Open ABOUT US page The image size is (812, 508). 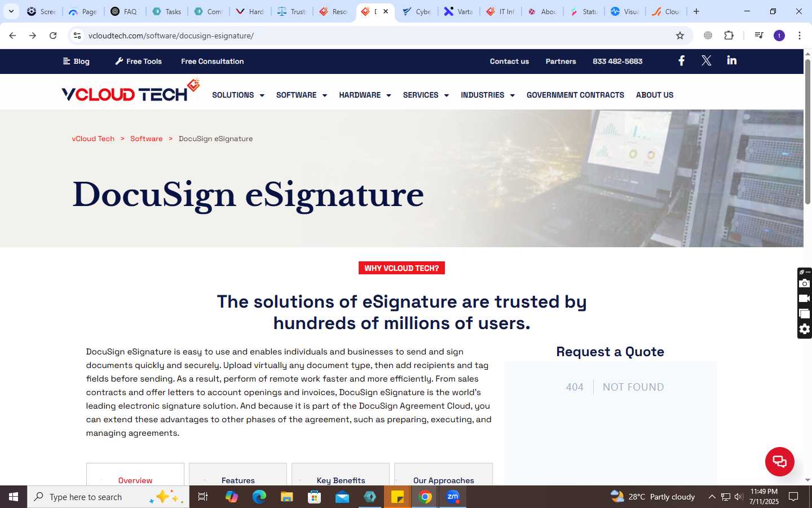pyautogui.click(x=655, y=95)
